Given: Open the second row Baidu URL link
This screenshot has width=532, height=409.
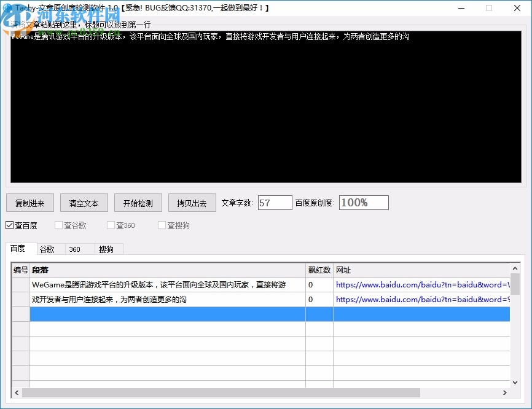Looking at the screenshot, I should pyautogui.click(x=423, y=300).
